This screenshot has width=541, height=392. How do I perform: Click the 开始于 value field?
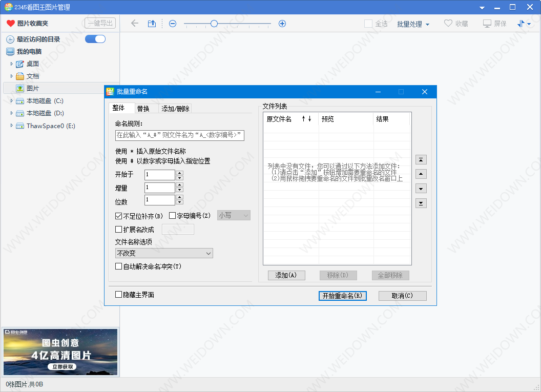tap(160, 175)
